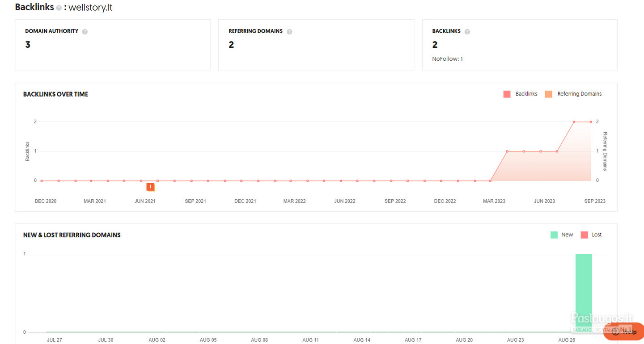Toggle Lost series in domains legend
Screen dimensions: 644x344
click(x=591, y=235)
